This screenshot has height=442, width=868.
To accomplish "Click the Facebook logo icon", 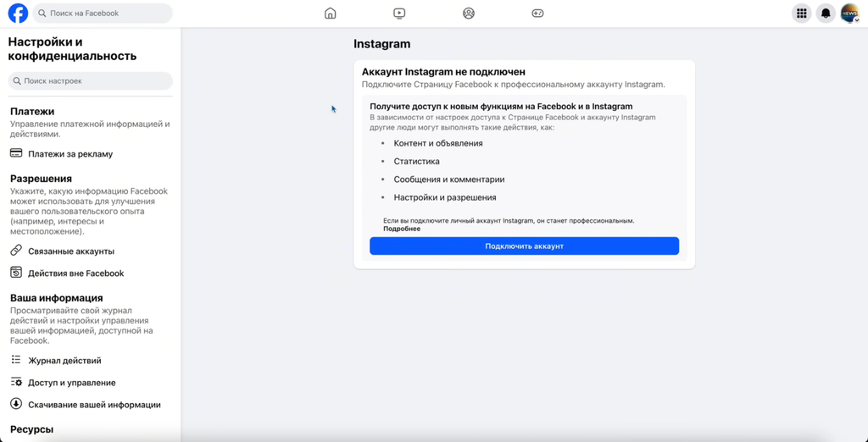I will pos(18,14).
